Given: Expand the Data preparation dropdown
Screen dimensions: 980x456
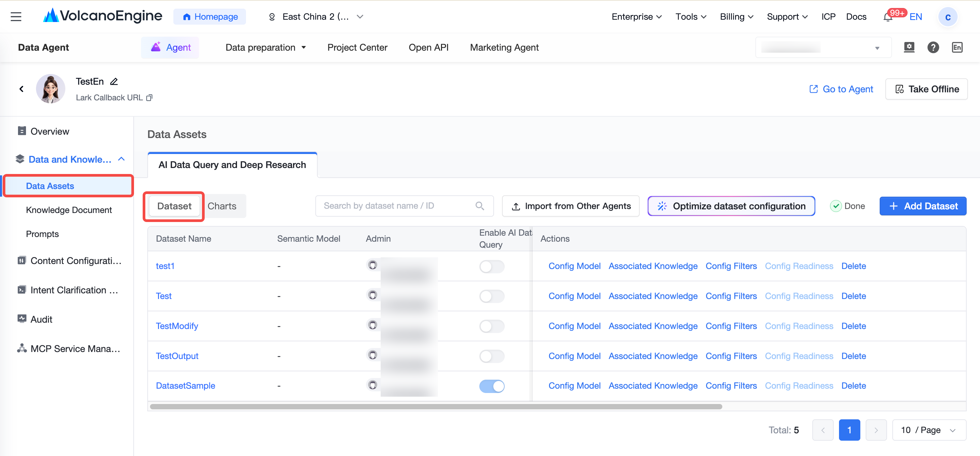Looking at the screenshot, I should click(x=266, y=47).
